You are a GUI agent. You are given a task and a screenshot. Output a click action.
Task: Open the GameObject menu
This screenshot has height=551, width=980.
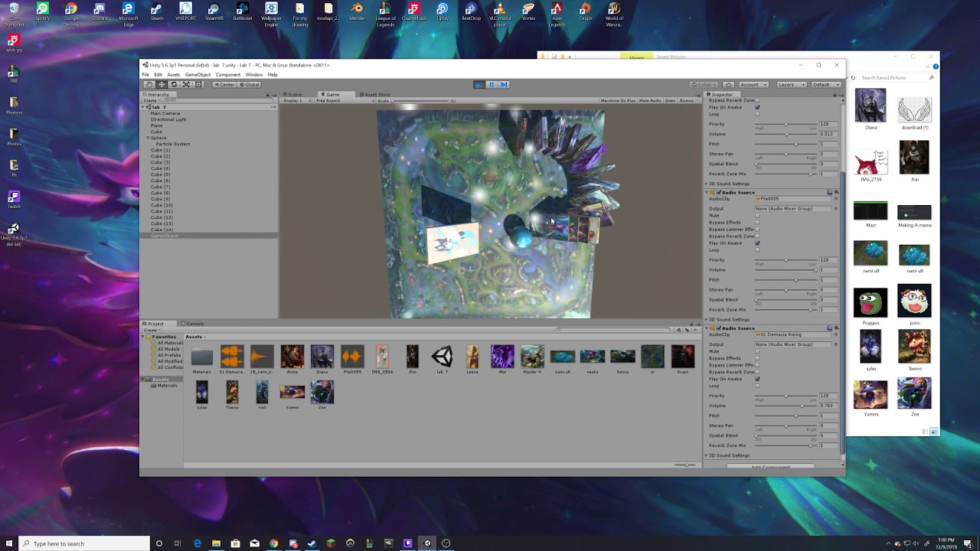pyautogui.click(x=198, y=75)
